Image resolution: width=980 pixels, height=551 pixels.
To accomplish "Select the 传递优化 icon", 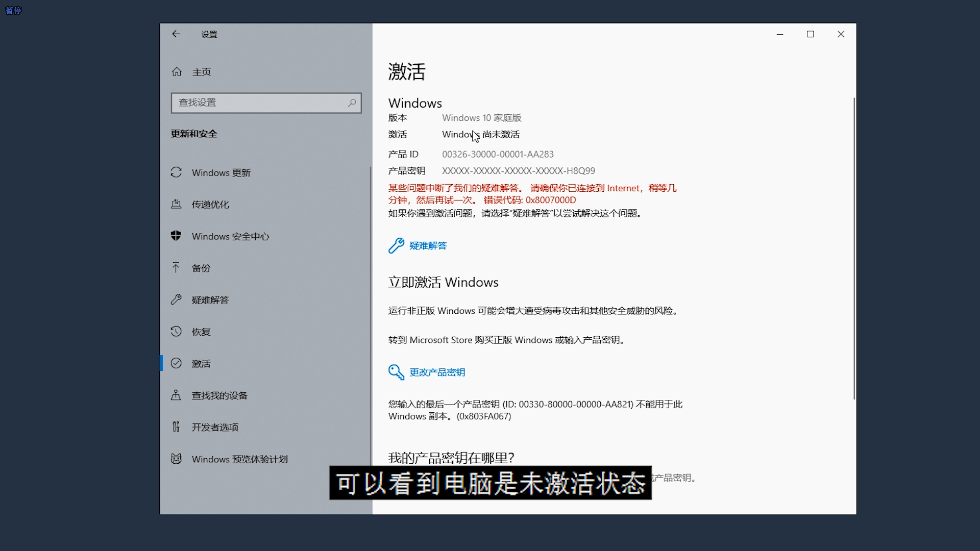I will tap(176, 204).
